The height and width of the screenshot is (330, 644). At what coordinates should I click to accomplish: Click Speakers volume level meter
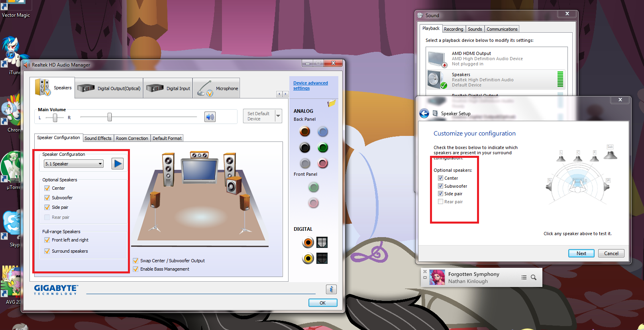tap(560, 79)
